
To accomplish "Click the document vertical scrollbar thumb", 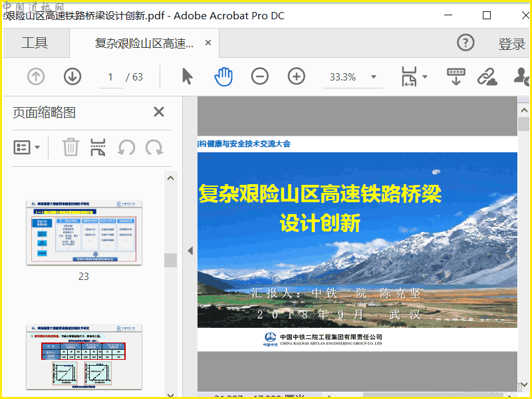I will [x=524, y=124].
